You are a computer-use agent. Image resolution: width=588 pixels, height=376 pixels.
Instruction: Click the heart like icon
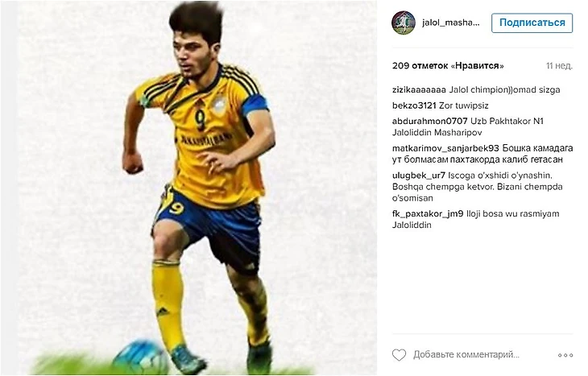click(x=399, y=354)
